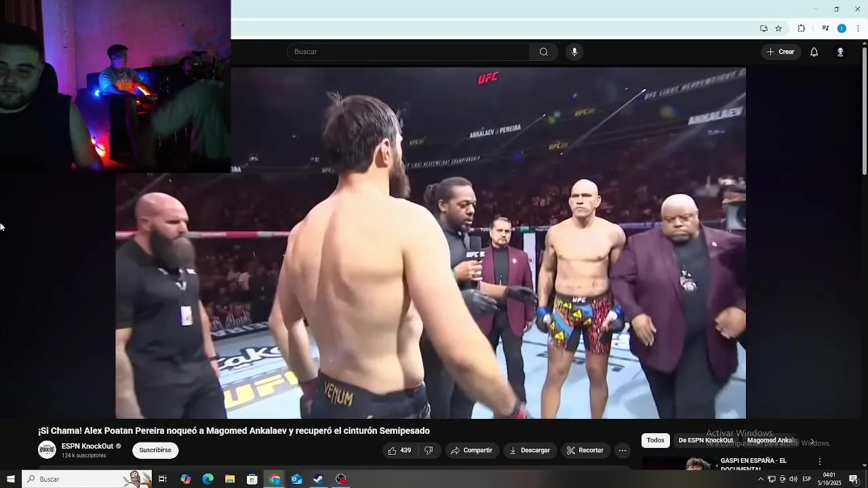Open the clock showing 04:01

(829, 479)
